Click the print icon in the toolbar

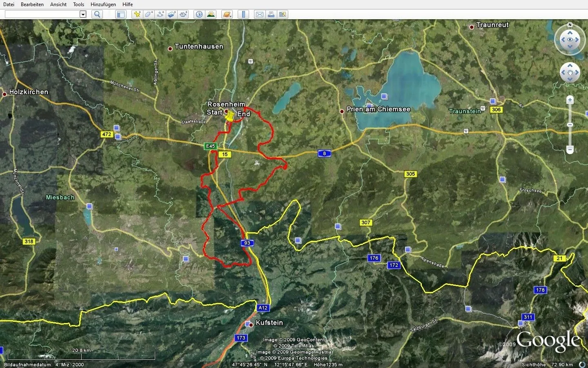[x=271, y=14]
